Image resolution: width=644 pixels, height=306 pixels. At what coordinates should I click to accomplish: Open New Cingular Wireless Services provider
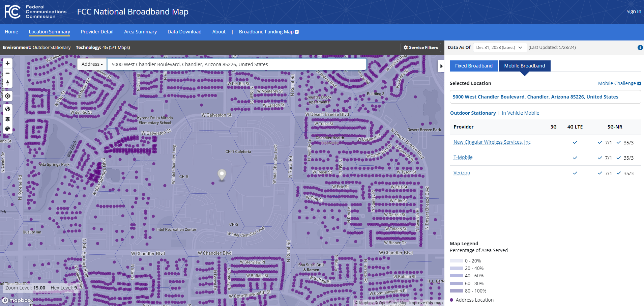(492, 142)
